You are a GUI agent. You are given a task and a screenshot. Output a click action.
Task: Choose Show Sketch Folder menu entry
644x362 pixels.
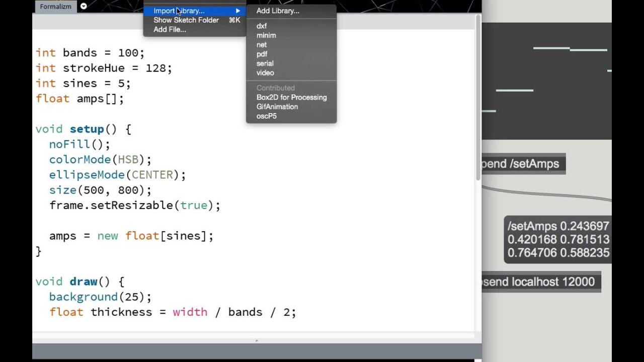(x=195, y=20)
